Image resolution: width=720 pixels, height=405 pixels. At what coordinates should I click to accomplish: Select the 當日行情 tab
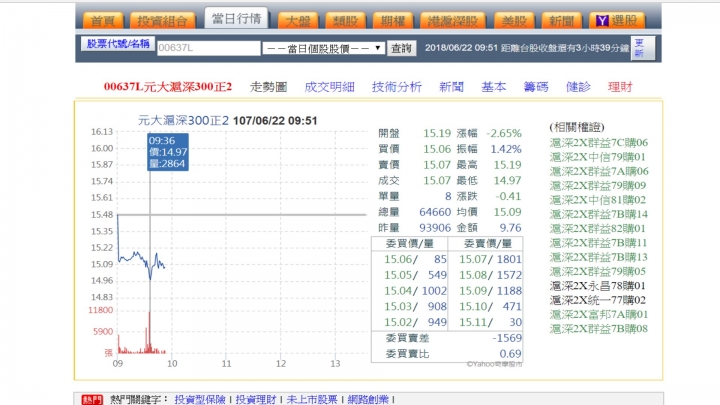point(236,18)
